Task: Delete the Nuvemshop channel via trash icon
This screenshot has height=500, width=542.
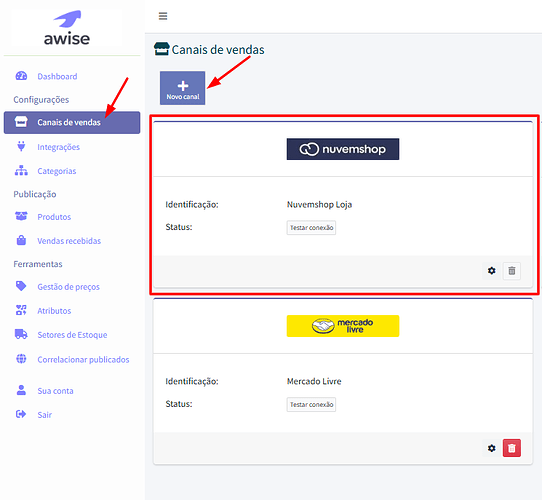Action: click(x=512, y=270)
